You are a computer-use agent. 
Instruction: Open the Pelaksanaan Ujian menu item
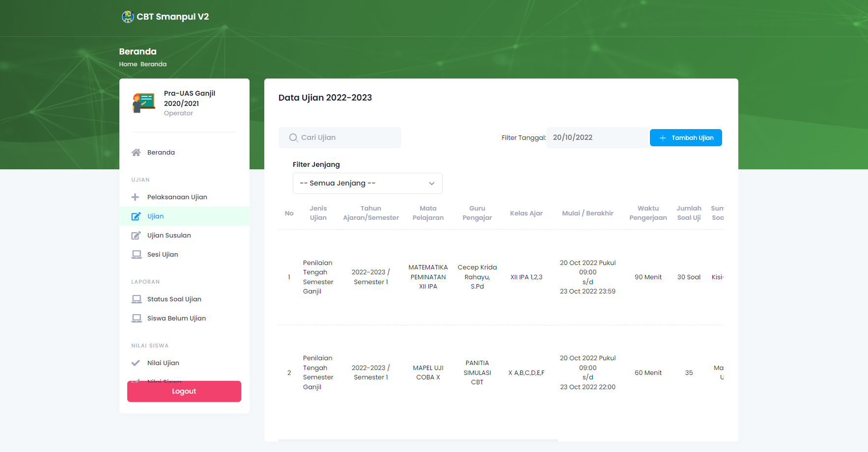(x=177, y=197)
